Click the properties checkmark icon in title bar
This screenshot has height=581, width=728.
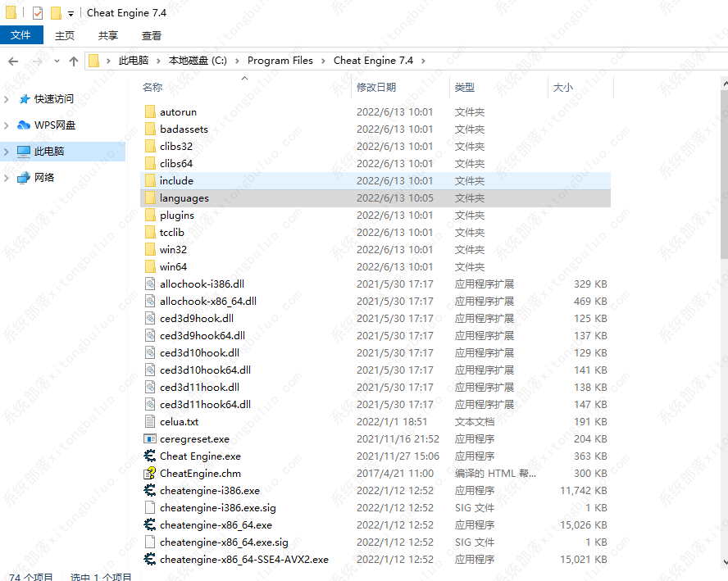click(38, 13)
